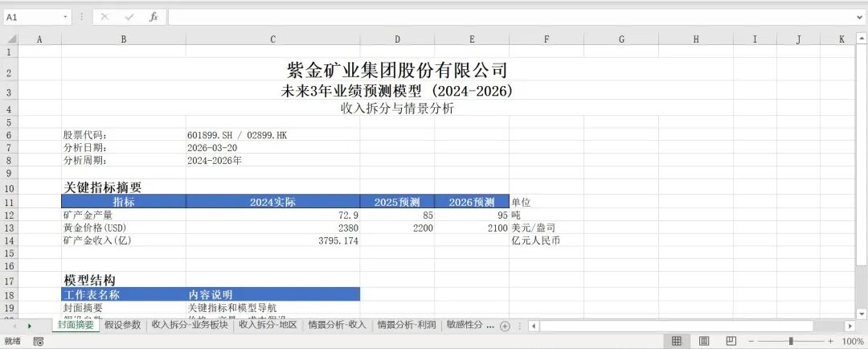Click the Name Box showing A1
The height and width of the screenshot is (349, 868).
[x=33, y=17]
